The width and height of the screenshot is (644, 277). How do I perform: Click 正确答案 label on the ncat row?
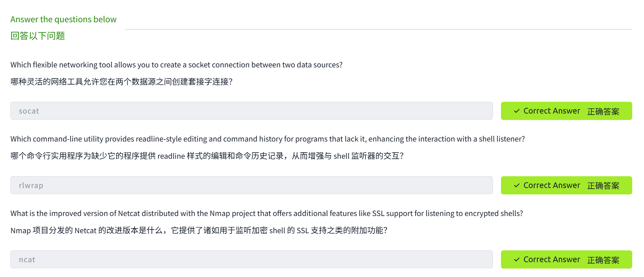(603, 260)
